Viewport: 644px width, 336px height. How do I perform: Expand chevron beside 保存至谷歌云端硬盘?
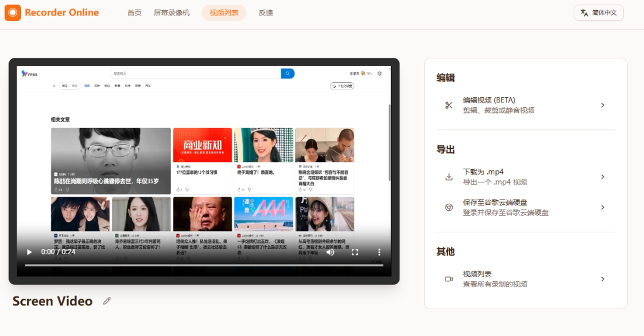602,207
